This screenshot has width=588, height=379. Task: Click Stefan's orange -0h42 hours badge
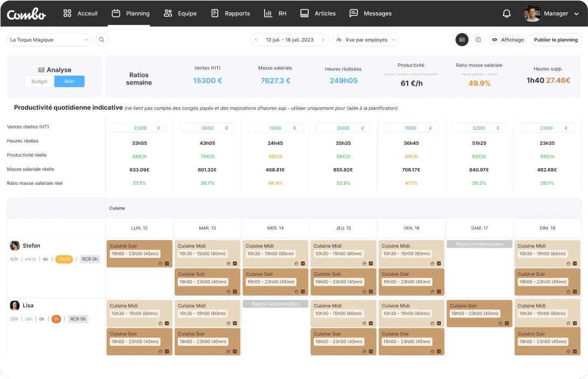64,259
